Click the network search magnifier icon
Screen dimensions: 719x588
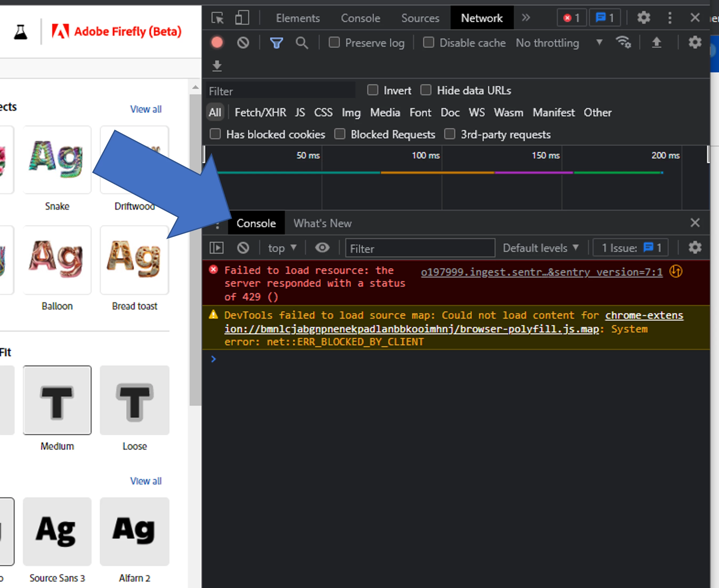[302, 43]
